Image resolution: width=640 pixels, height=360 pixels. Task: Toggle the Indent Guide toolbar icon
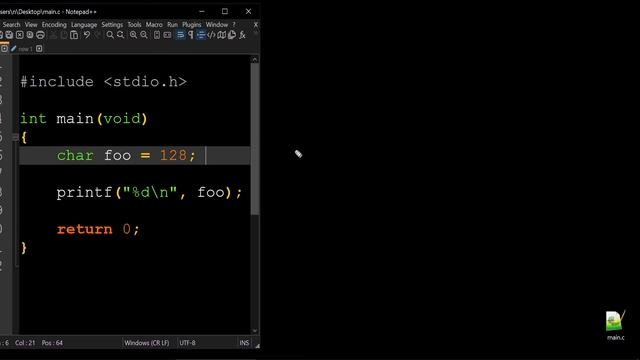click(201, 35)
